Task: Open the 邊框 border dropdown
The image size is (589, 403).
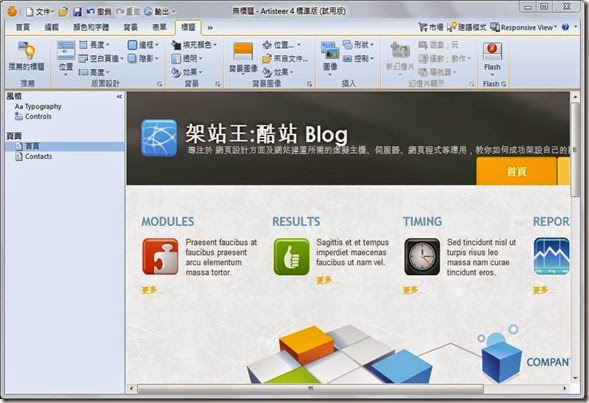Action: coord(143,45)
